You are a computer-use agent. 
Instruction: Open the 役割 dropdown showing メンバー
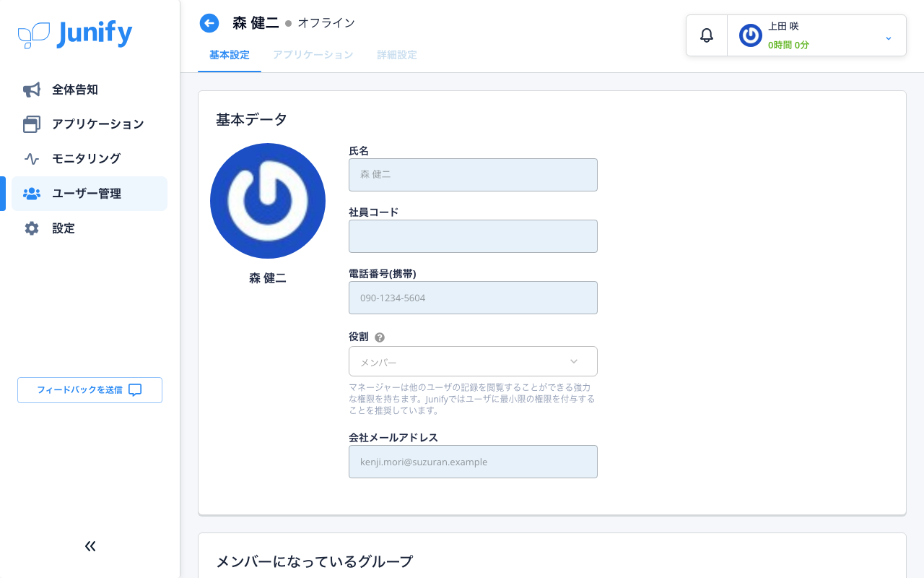point(473,361)
